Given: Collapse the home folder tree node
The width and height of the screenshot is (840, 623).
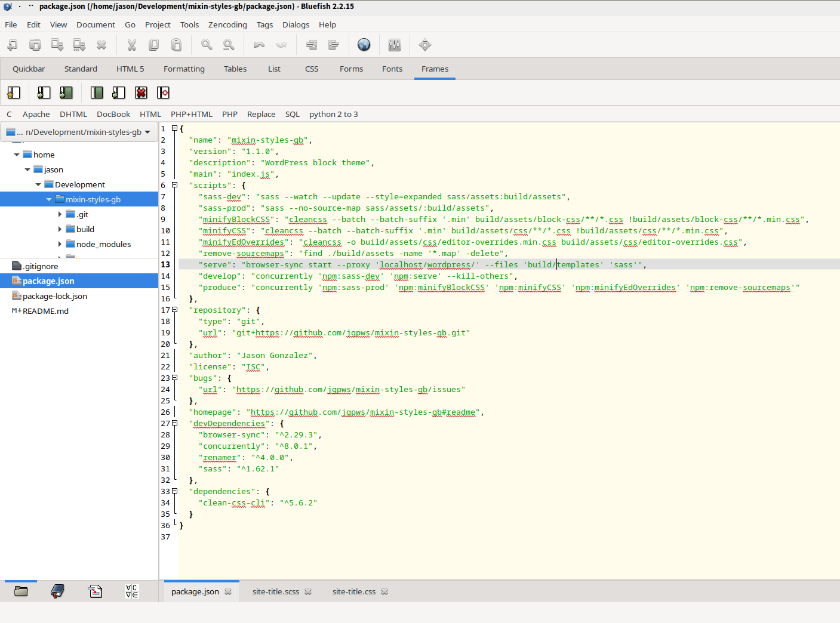Looking at the screenshot, I should [17, 155].
